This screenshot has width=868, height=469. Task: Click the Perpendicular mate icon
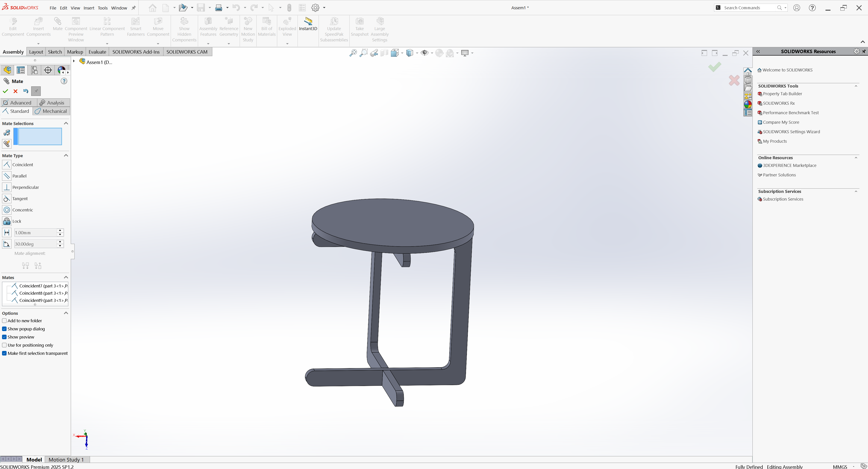[7, 187]
